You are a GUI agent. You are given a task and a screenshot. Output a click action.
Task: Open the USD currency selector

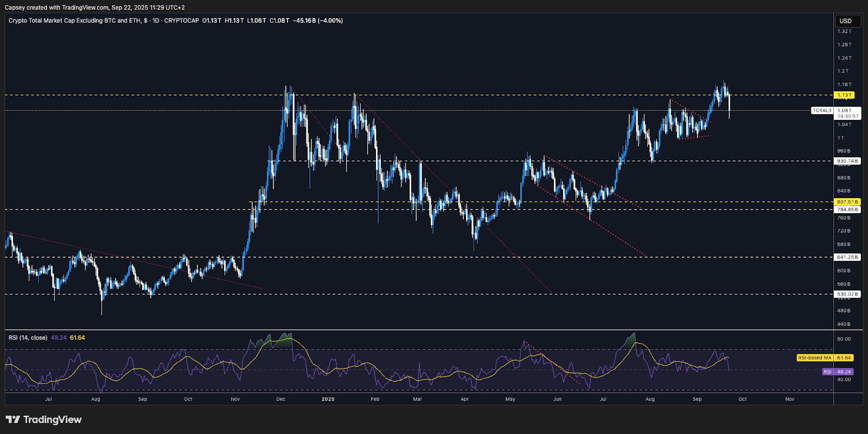[847, 21]
